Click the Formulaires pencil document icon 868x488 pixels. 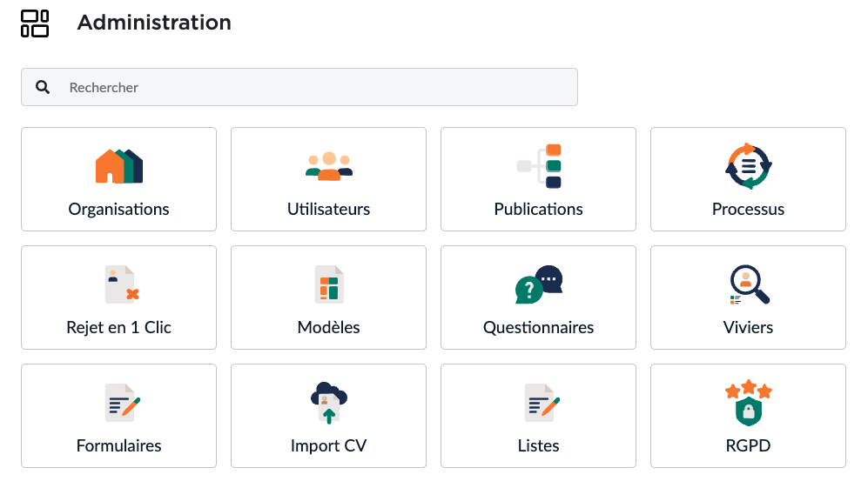(120, 403)
